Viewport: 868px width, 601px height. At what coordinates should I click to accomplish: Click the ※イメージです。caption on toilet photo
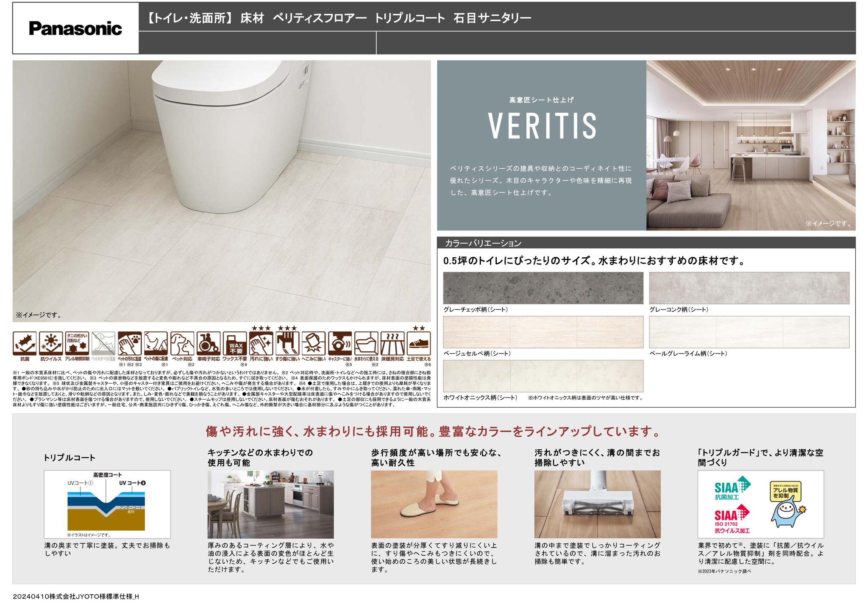click(x=39, y=315)
